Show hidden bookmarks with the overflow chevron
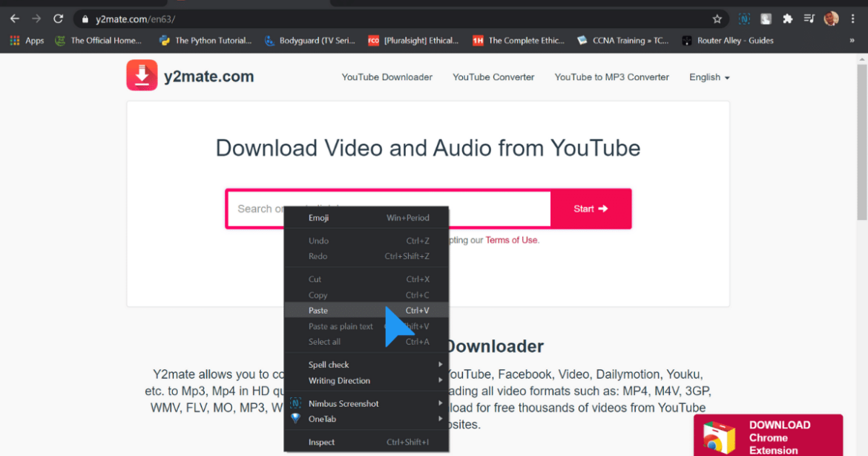868x456 pixels. point(852,41)
